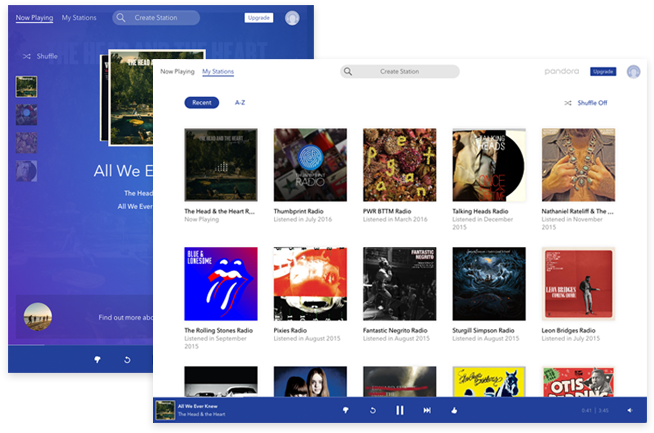Click the track time display 0:41
Screen dimensions: 654x433
coord(586,410)
